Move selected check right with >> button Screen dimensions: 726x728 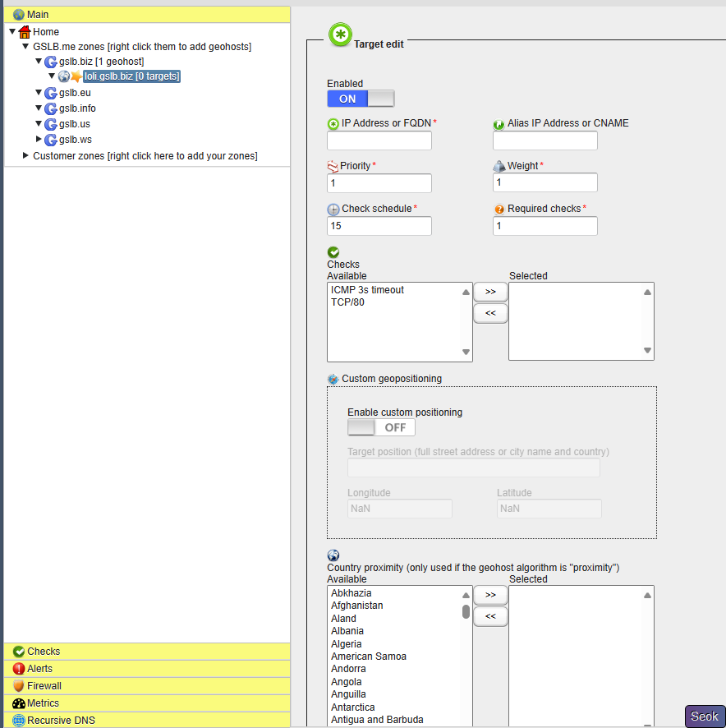490,291
